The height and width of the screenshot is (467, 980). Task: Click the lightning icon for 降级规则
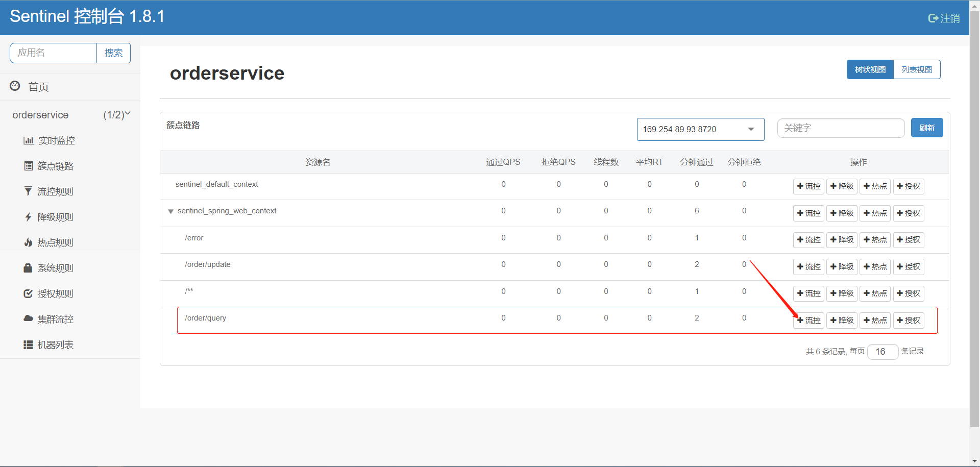pos(28,217)
